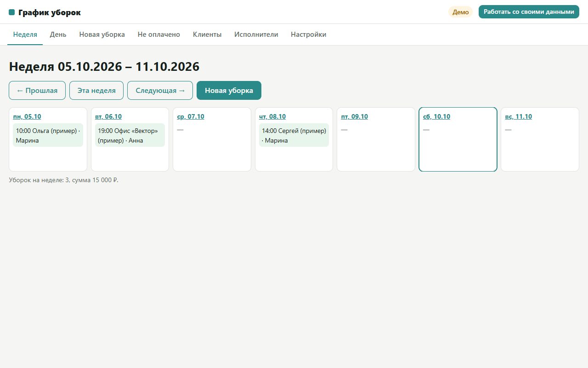Viewport: 588px width, 368px height.
Task: Click the Эта неделя button
Action: point(96,91)
